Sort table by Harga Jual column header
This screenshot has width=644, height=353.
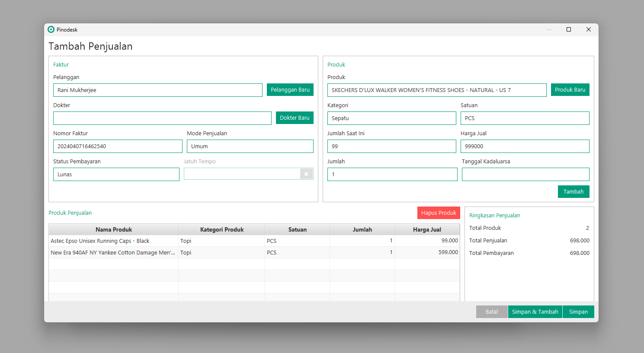pos(426,230)
